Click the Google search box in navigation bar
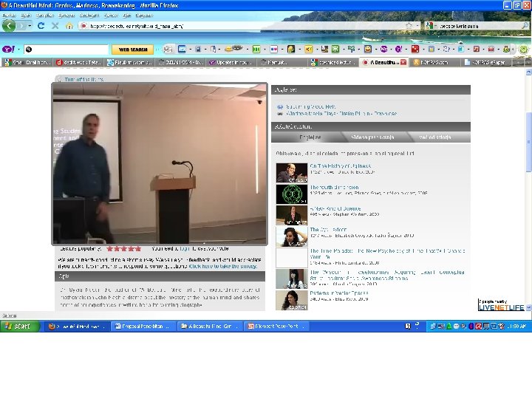 pos(478,26)
